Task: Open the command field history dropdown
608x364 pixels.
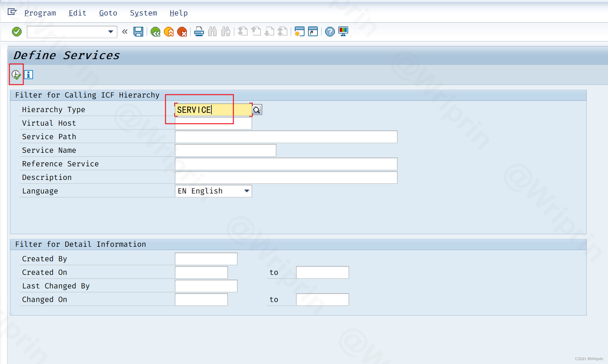Action: tap(110, 31)
